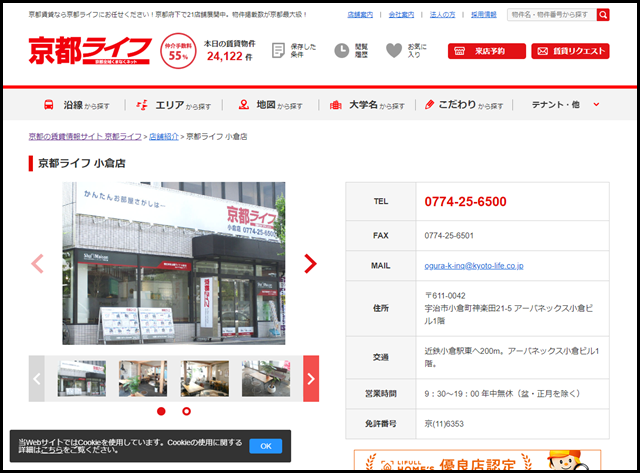Viewport: 640px width, 473px height.
Task: Click the red search magnifier icon
Action: point(603,15)
